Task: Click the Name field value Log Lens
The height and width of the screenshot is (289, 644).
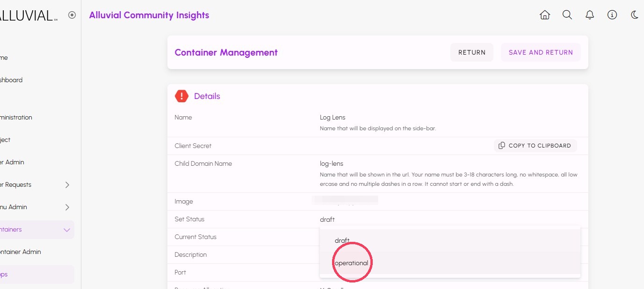Action: (333, 117)
